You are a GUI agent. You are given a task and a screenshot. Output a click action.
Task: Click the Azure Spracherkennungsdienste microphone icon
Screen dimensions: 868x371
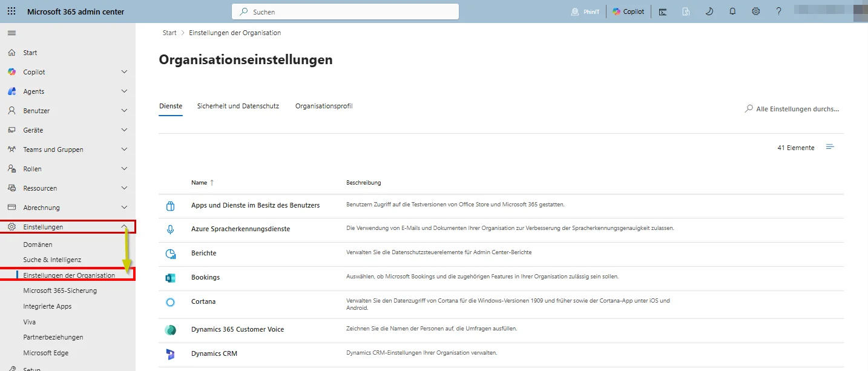(170, 229)
